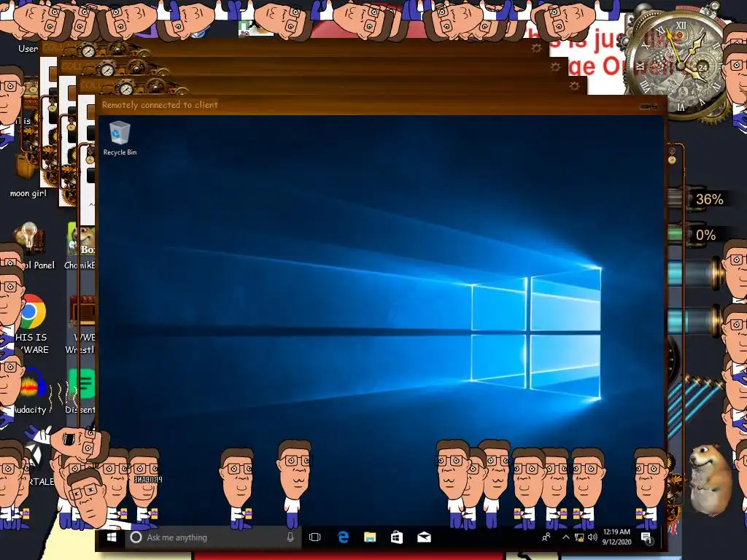
Task: Click the hamster picture on the desktop
Action: point(710,480)
